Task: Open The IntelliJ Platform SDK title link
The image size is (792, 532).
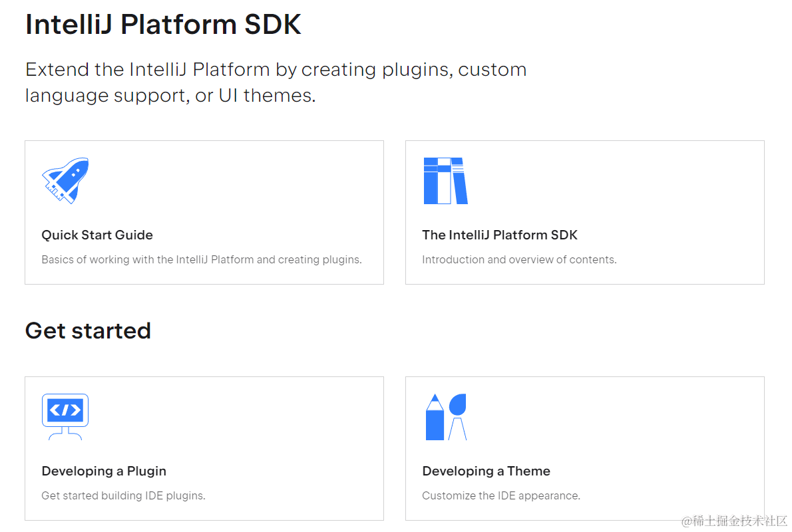Action: [x=499, y=235]
